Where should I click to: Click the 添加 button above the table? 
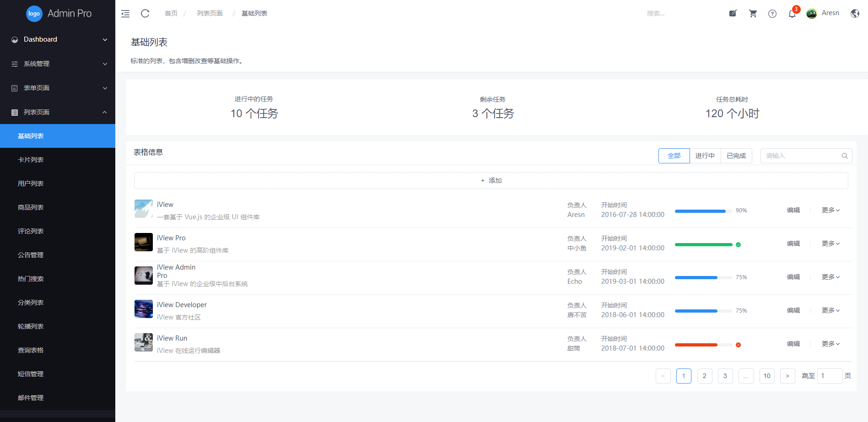[491, 180]
